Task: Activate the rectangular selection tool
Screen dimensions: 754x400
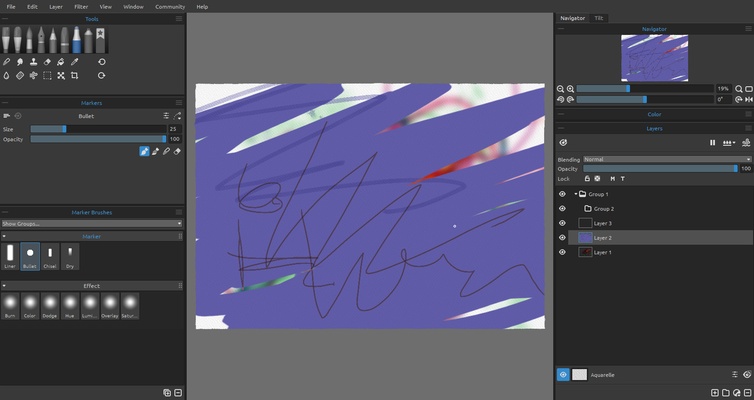Action: pyautogui.click(x=47, y=75)
